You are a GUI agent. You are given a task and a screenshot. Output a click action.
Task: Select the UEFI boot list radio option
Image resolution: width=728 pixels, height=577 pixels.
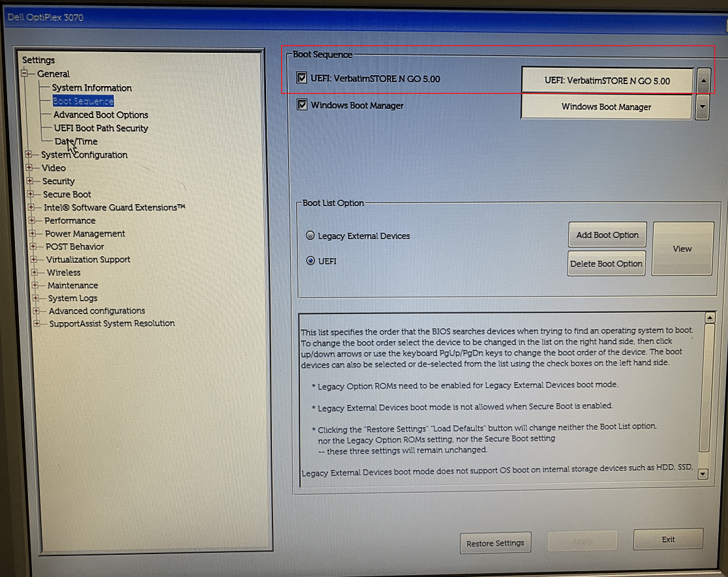(x=311, y=261)
